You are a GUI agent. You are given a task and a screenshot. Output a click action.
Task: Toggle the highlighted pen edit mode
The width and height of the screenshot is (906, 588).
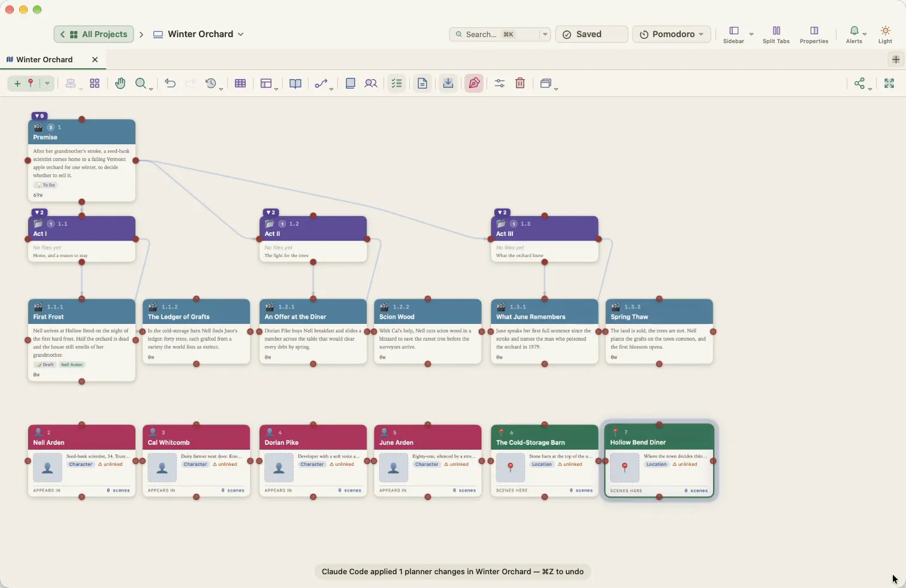click(474, 83)
